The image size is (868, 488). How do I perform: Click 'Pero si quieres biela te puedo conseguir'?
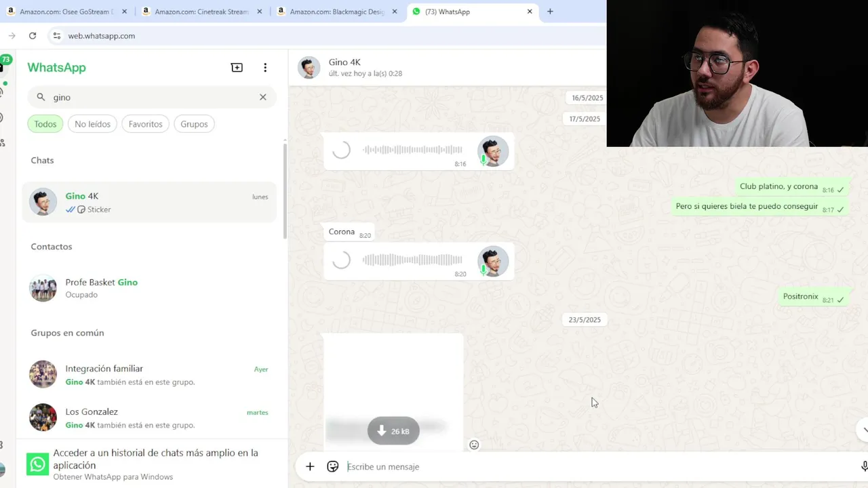point(759,207)
